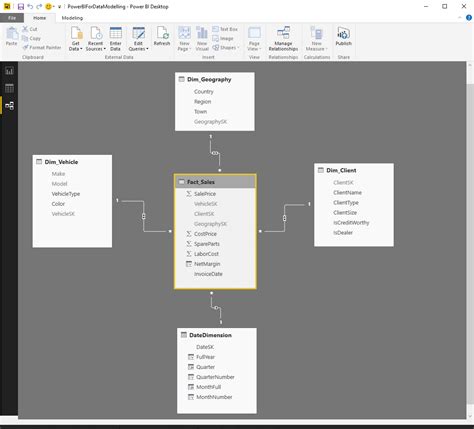Click Text Box in Insert group

pos(225,29)
